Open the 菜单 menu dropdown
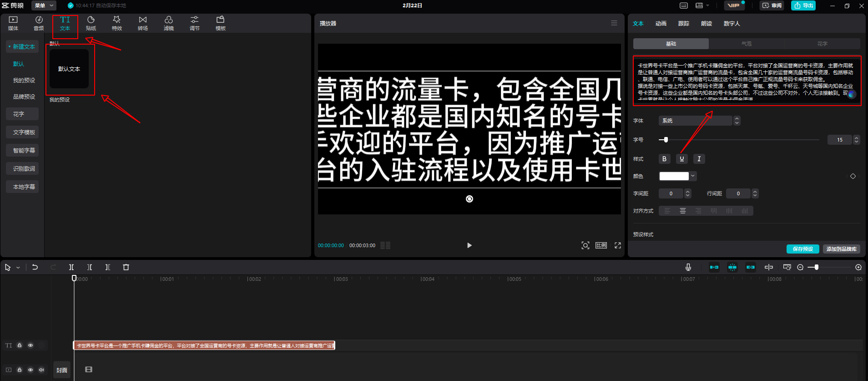Viewport: 868px width, 381px height. point(44,5)
